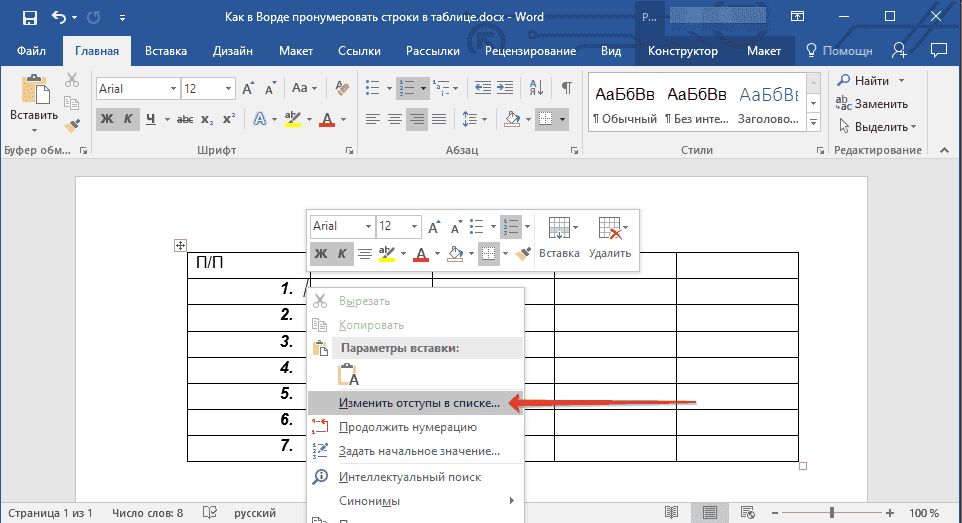The image size is (962, 523).
Task: Click the Save floppy disk icon
Action: click(29, 18)
